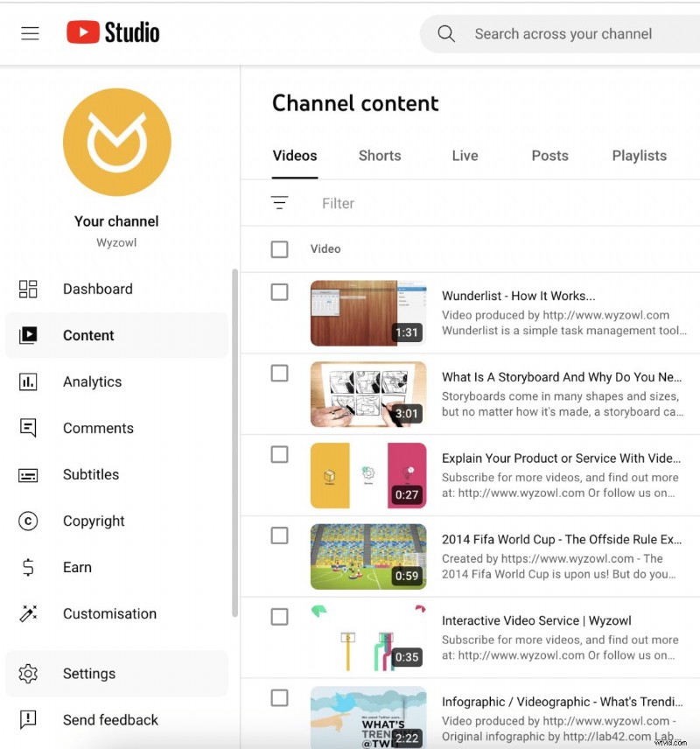Open Earn in the sidebar
The height and width of the screenshot is (749, 700).
(x=116, y=568)
